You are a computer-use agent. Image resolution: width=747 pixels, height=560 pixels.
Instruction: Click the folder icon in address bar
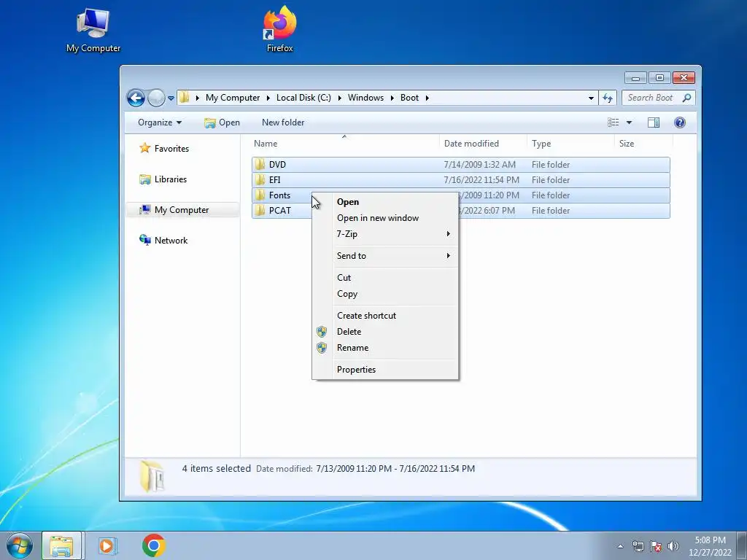tap(185, 98)
